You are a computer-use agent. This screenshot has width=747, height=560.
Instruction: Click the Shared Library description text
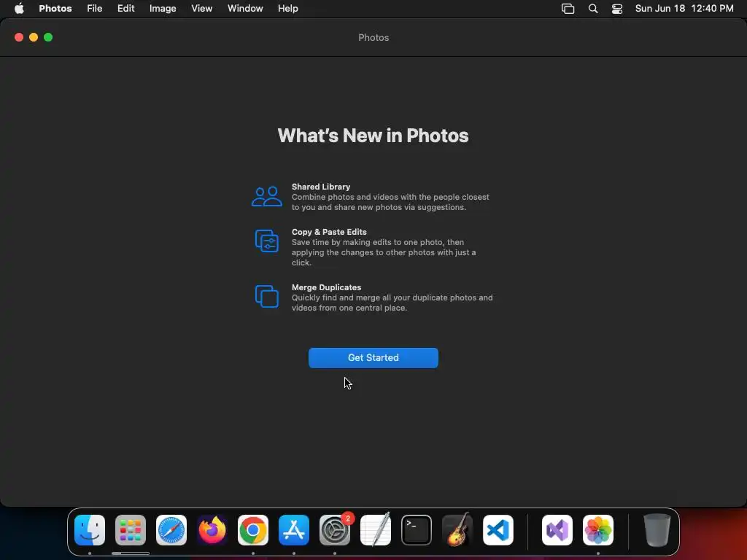390,202
